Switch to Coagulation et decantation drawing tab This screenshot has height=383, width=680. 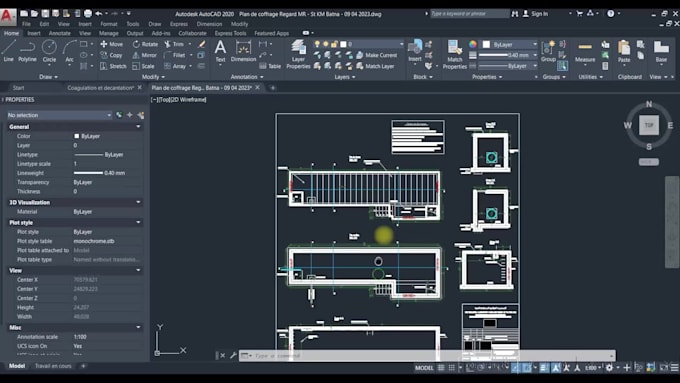click(x=100, y=88)
